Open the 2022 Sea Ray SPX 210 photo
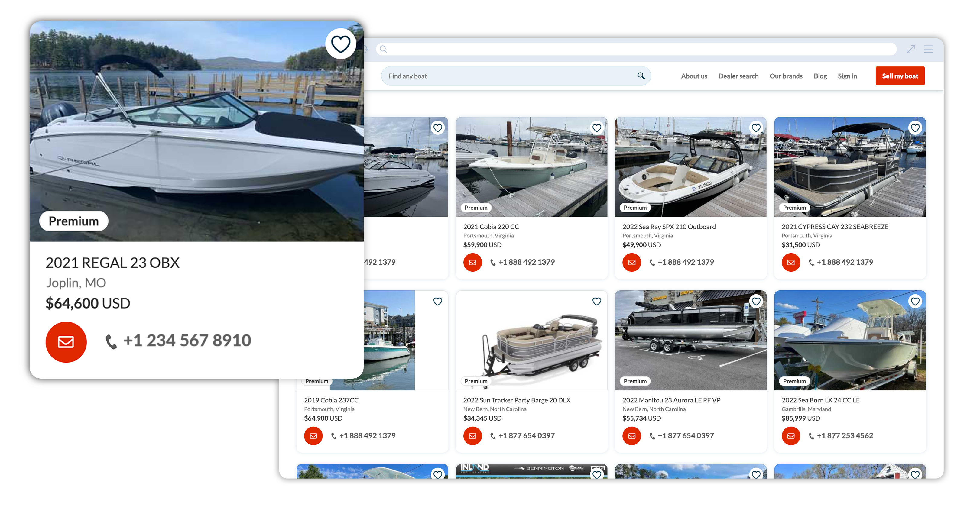The height and width of the screenshot is (517, 980). [x=690, y=167]
